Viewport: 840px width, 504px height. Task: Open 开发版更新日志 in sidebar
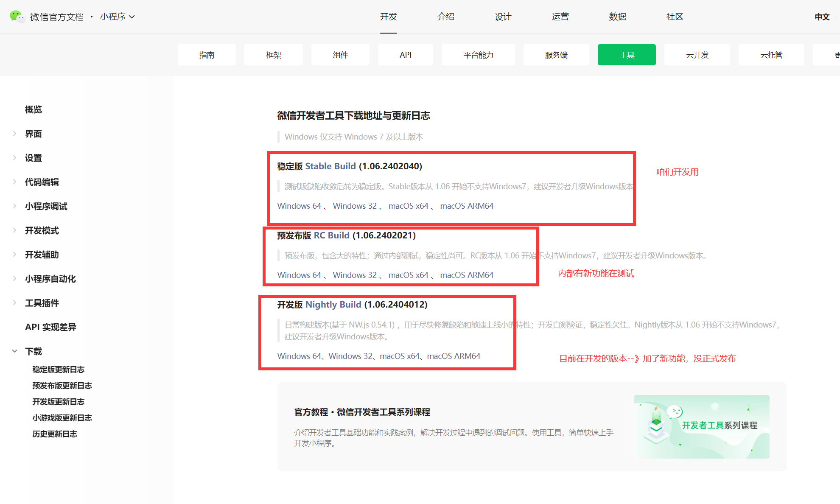[x=59, y=402]
